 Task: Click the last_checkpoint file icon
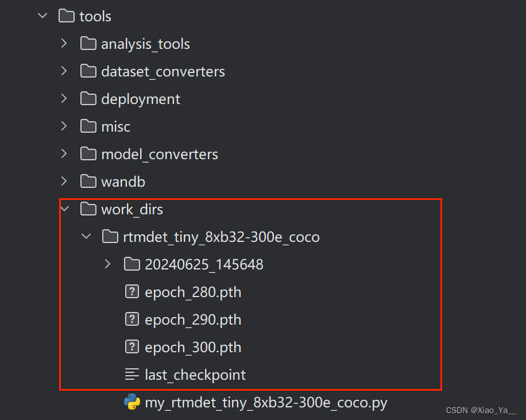(132, 375)
